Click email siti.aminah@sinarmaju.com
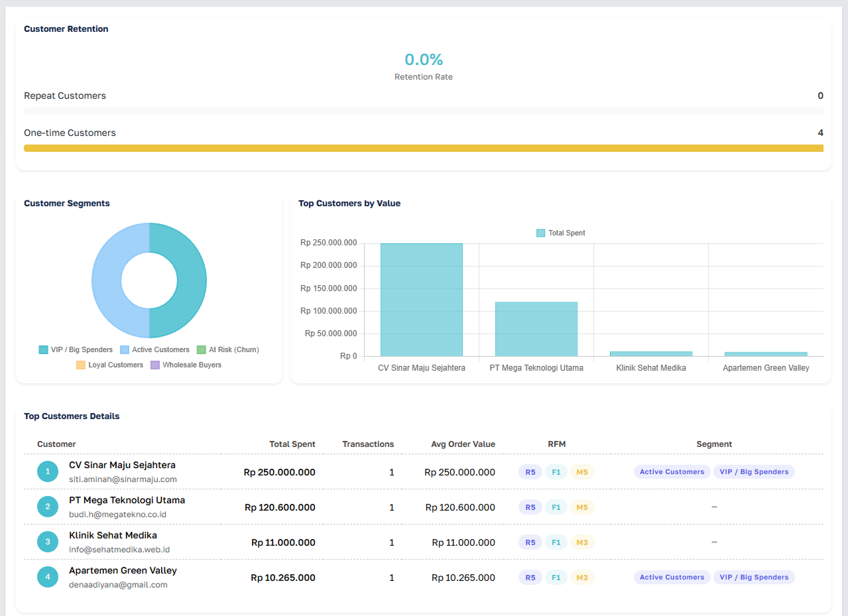Screen dimensions: 848x616 123,479
